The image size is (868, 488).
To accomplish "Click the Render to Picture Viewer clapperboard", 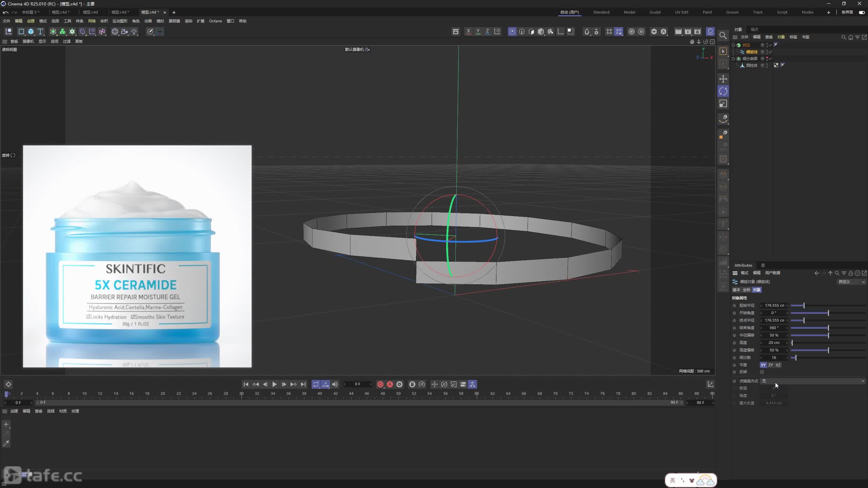I will coord(688,32).
